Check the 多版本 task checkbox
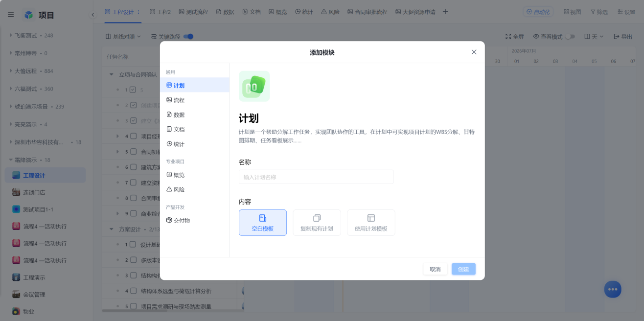 [133, 260]
